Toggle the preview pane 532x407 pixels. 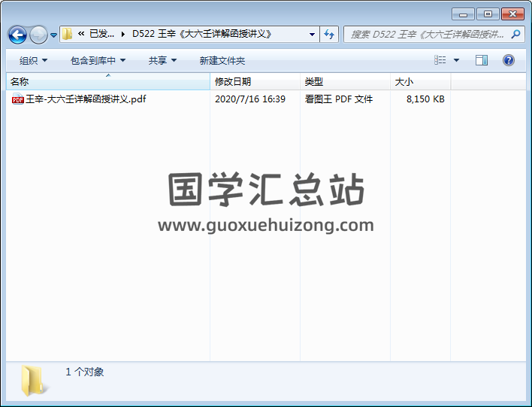tap(482, 60)
